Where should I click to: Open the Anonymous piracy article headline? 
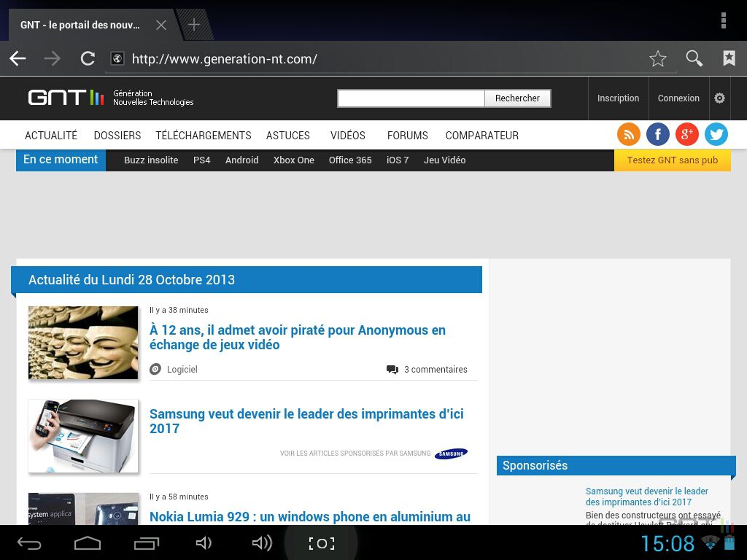298,337
